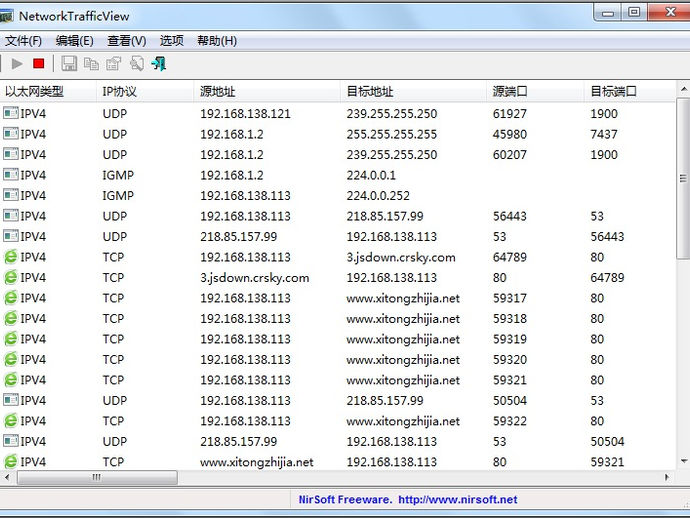The image size is (690, 518).
Task: Open the 查看(V) menu
Action: 127,41
